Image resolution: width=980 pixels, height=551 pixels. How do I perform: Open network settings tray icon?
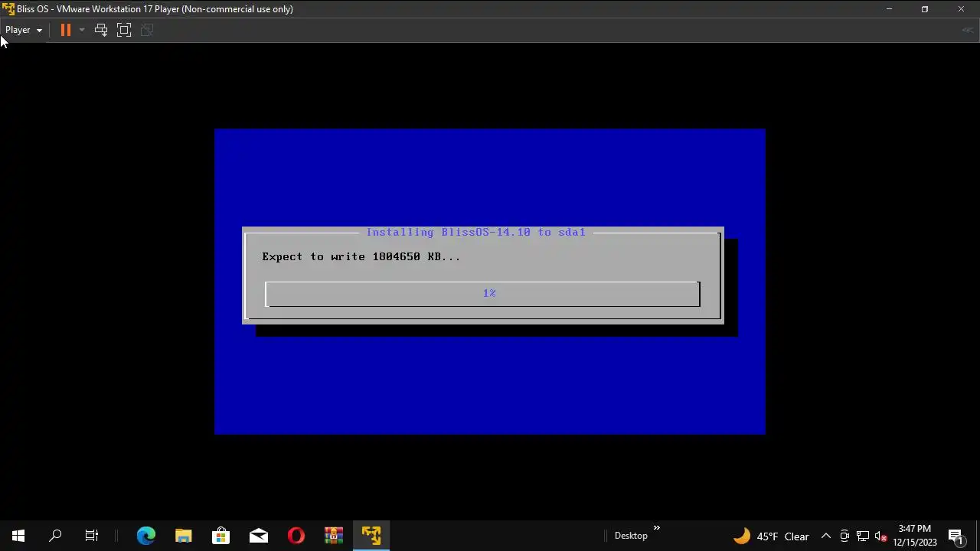[x=863, y=536]
